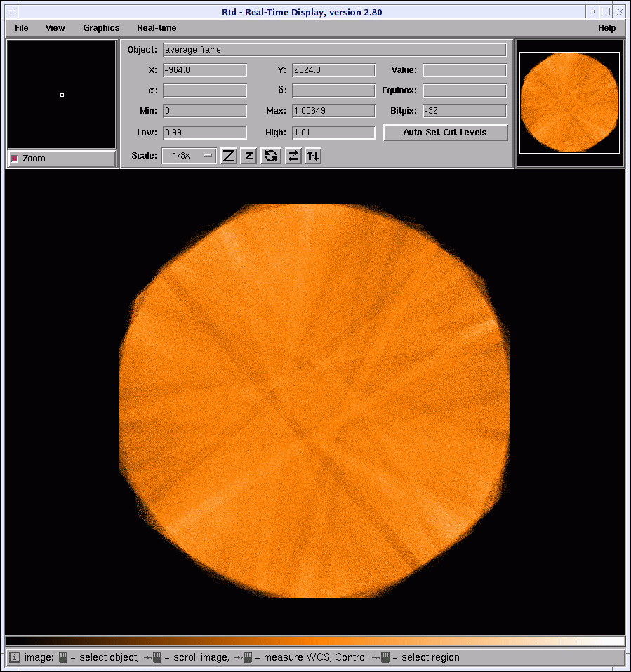Flip image horizontally with the left-right arrows icon
Viewport: 631px width, 672px height.
point(293,156)
